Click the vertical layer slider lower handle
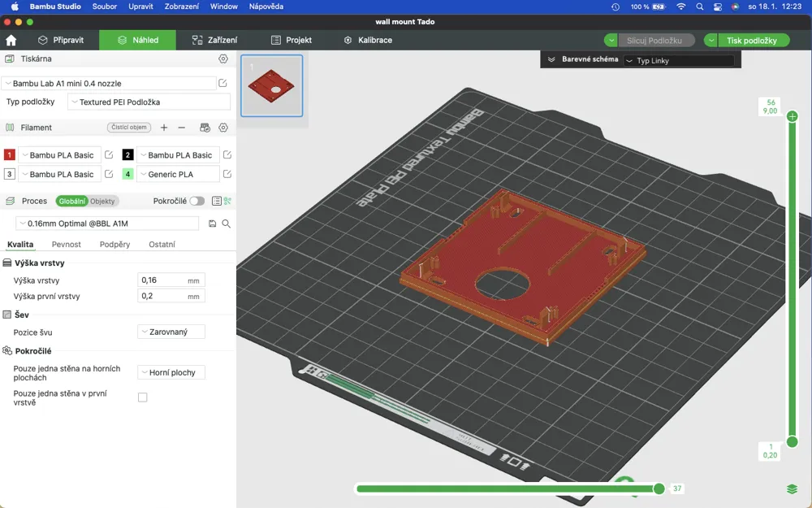Viewport: 812px width, 508px height. (x=792, y=441)
